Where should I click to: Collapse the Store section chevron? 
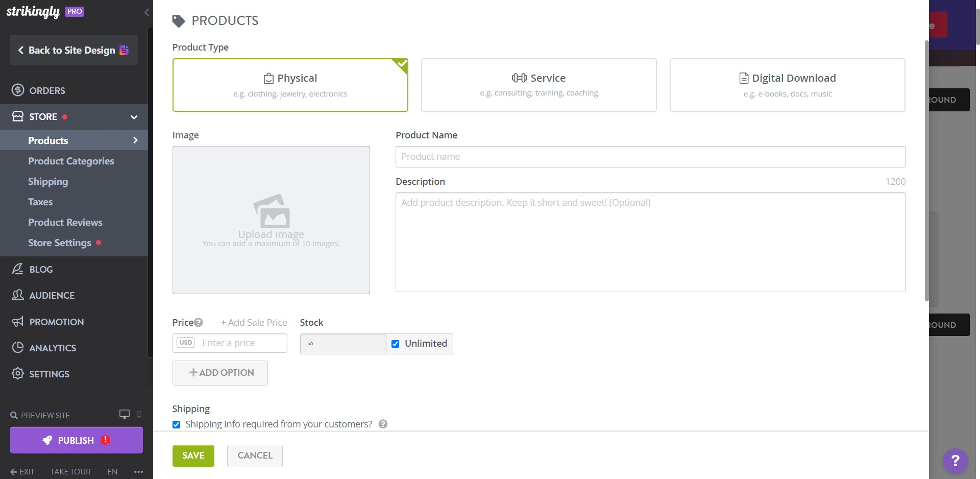click(x=134, y=117)
